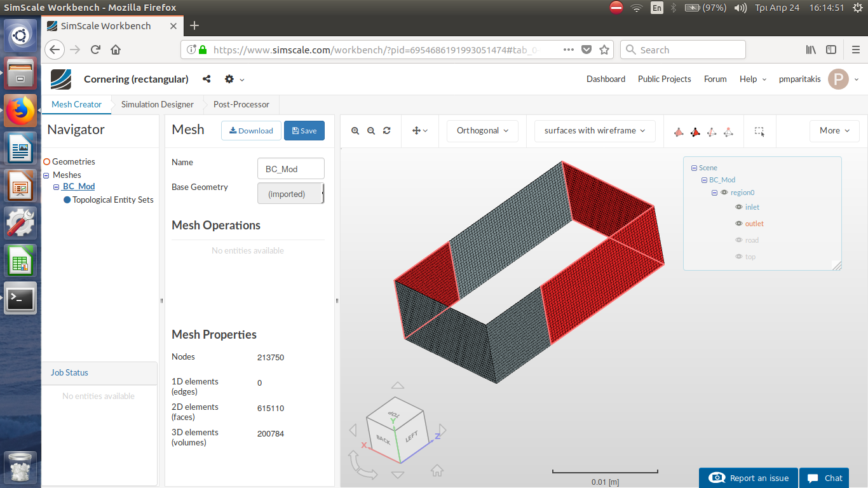Choose the first red solid tetrahedron selection icon
Screen dimensions: 868x488
[x=679, y=132]
